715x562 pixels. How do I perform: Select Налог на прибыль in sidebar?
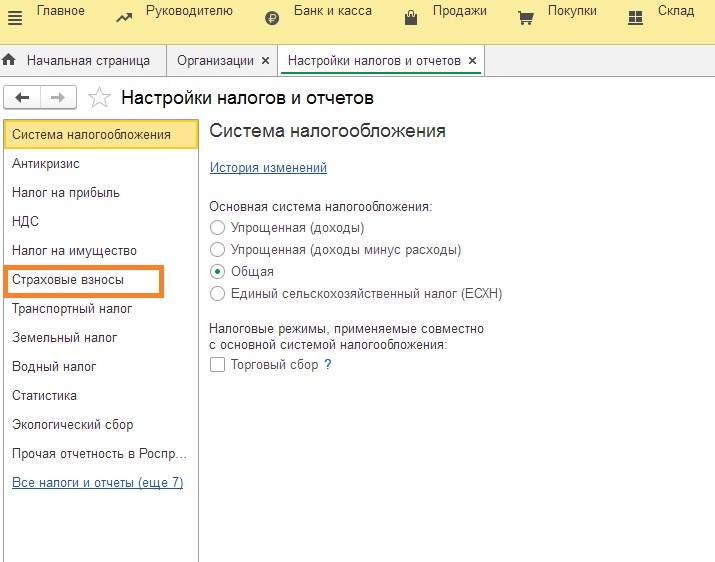pyautogui.click(x=101, y=193)
